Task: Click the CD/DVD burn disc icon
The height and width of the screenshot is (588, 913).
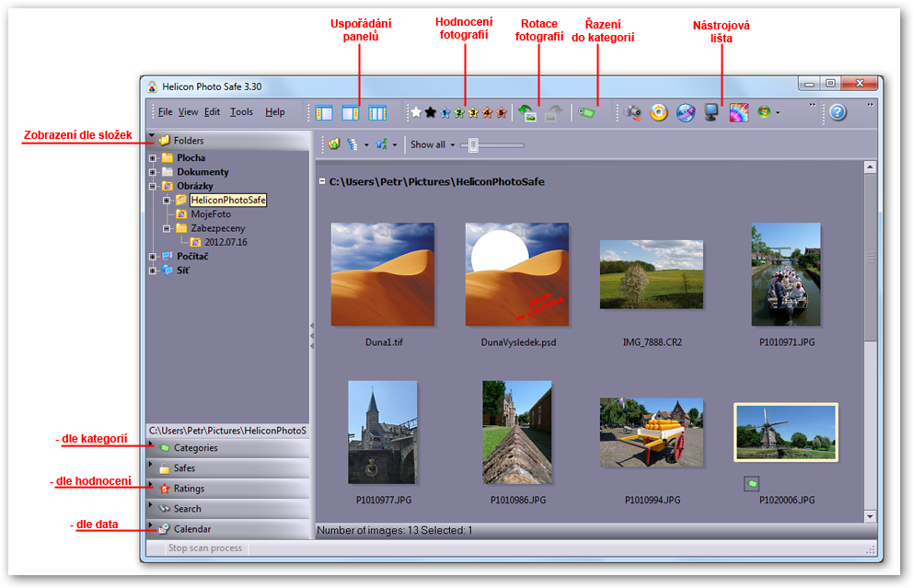Action: 659,112
